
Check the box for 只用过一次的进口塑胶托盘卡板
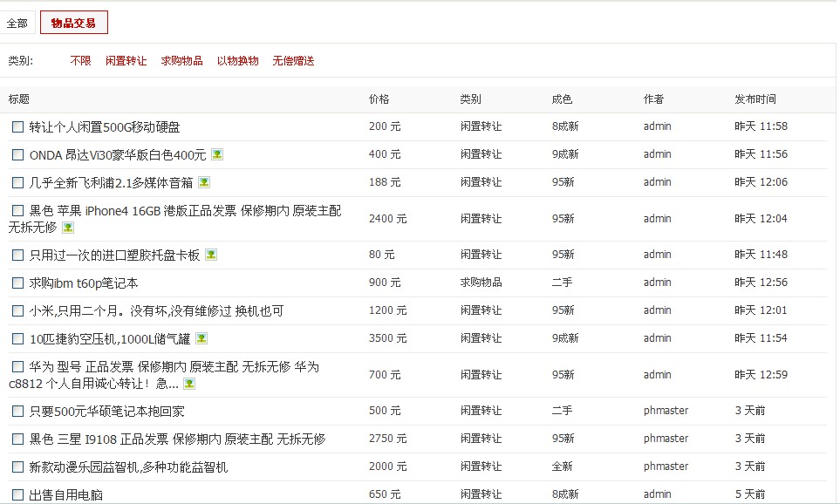tap(17, 255)
